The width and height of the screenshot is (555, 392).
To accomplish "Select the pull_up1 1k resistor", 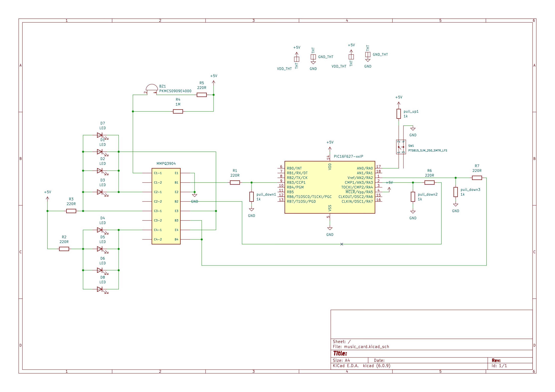I will [x=399, y=114].
